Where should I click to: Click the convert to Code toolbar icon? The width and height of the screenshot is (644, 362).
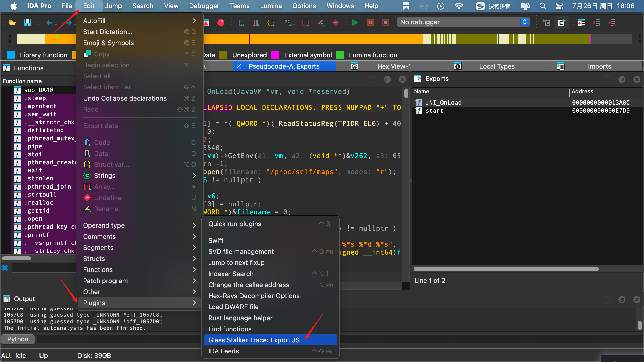(241, 23)
